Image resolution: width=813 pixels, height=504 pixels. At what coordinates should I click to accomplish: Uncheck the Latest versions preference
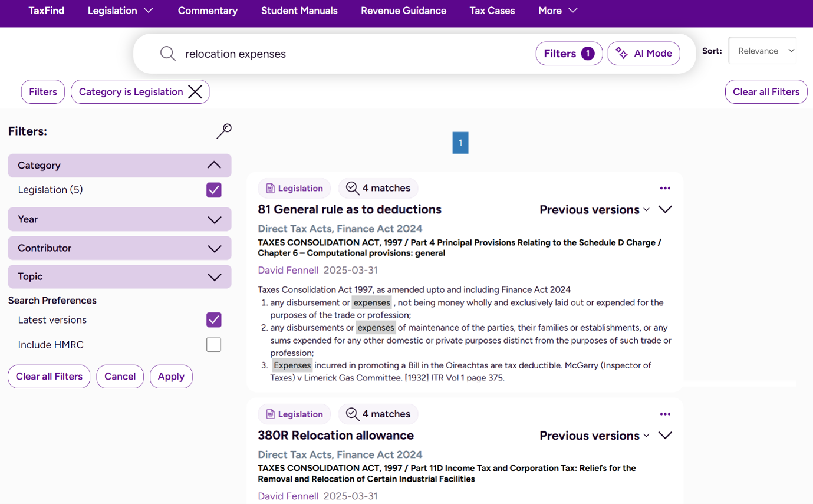[x=214, y=320]
